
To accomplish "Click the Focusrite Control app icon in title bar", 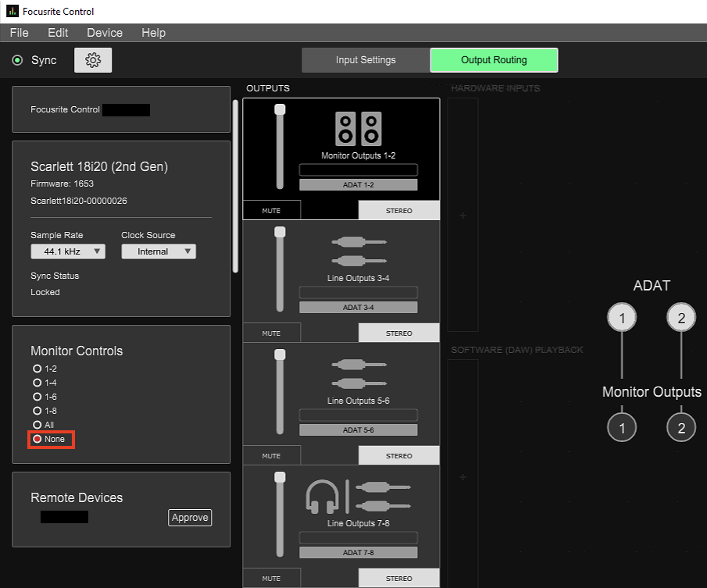I will pyautogui.click(x=12, y=11).
